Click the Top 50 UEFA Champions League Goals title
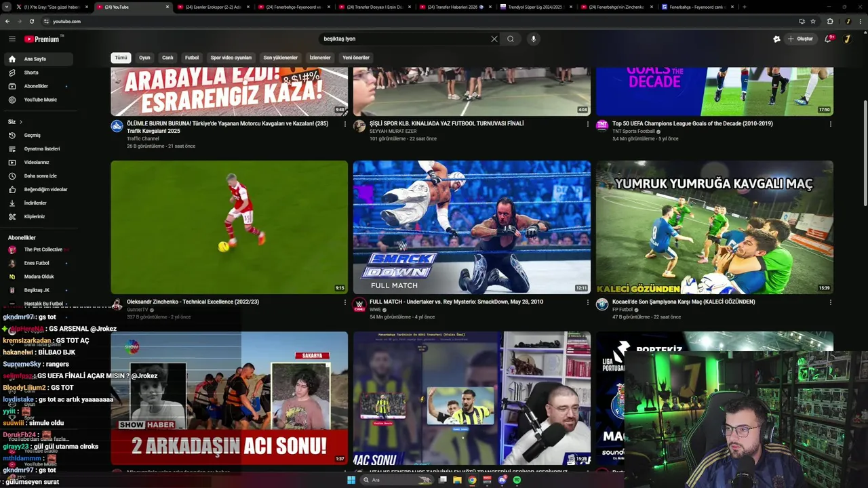Image resolution: width=868 pixels, height=488 pixels. [x=692, y=123]
